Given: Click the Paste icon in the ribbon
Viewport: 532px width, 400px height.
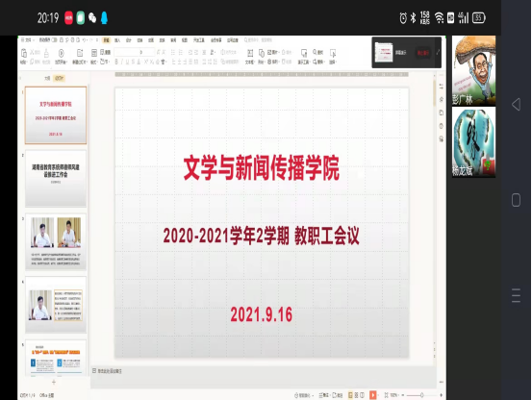Looking at the screenshot, I should (x=24, y=54).
